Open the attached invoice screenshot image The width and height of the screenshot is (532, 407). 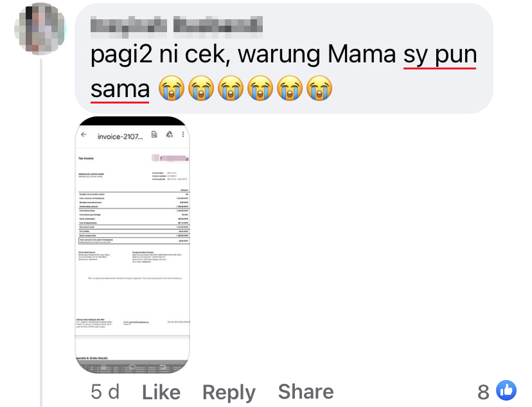[x=132, y=245]
